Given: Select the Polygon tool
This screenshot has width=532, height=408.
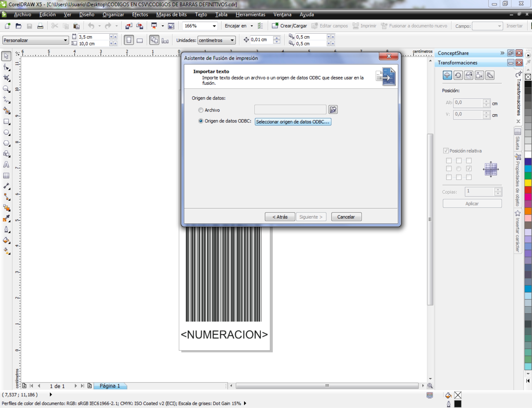Looking at the screenshot, I should (6, 143).
